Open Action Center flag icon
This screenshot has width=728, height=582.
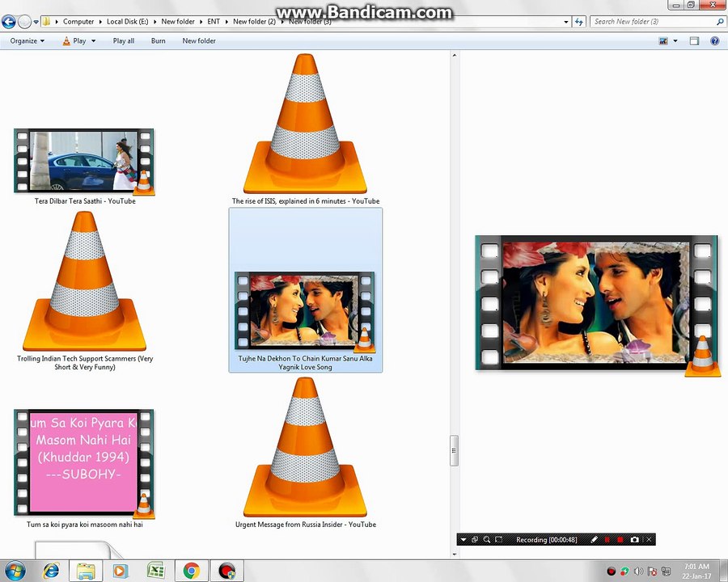[x=652, y=571]
